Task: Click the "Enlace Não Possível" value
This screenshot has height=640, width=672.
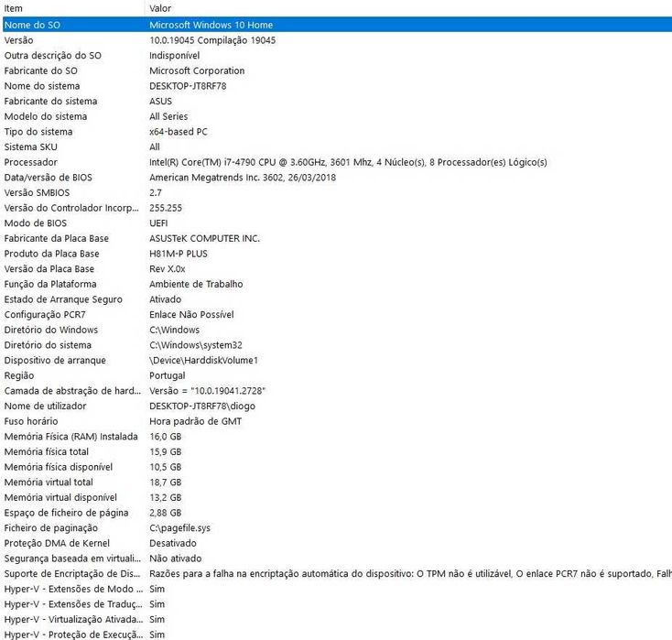Action: coord(191,315)
